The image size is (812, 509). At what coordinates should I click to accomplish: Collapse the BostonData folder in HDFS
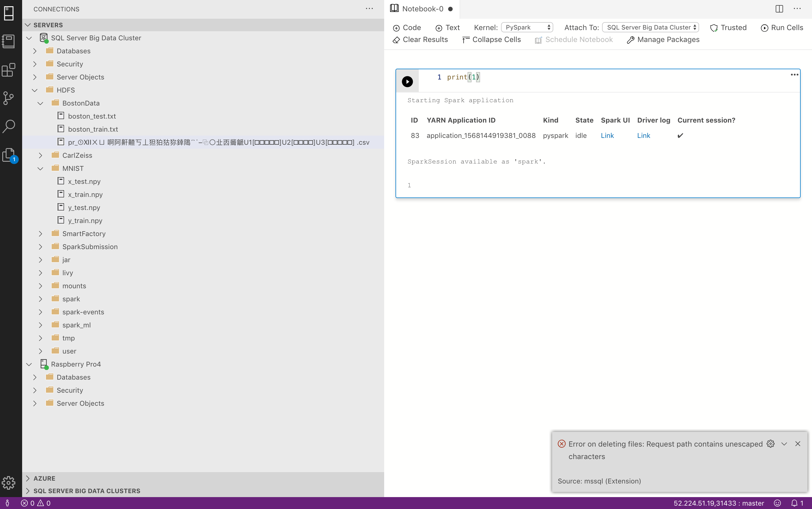coord(40,103)
